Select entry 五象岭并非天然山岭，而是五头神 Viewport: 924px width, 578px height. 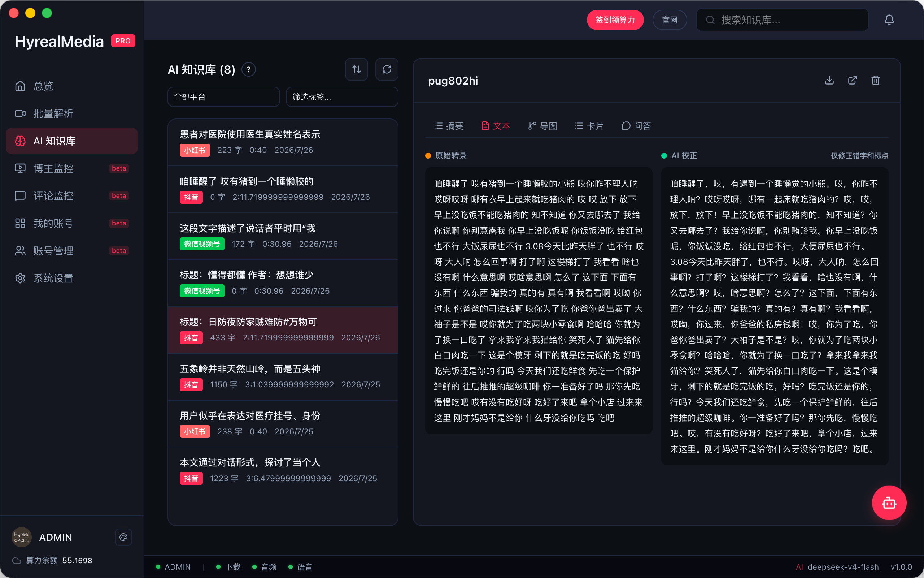point(283,377)
